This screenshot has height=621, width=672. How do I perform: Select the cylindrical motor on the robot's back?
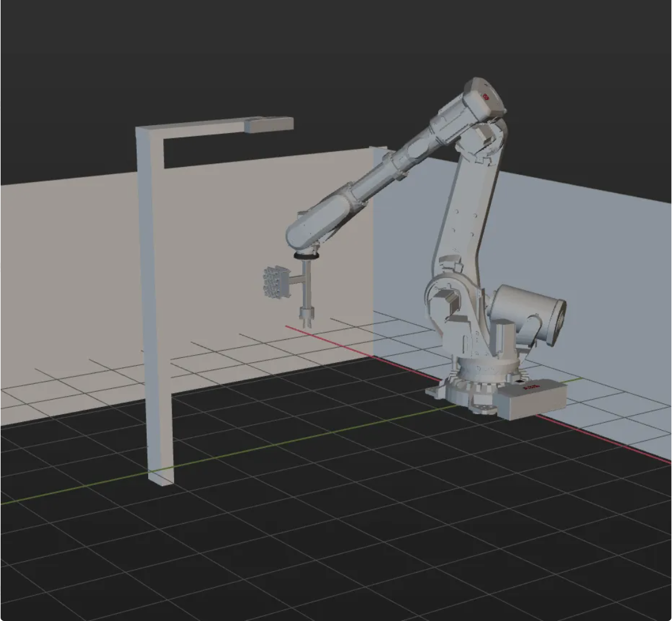coord(529,308)
